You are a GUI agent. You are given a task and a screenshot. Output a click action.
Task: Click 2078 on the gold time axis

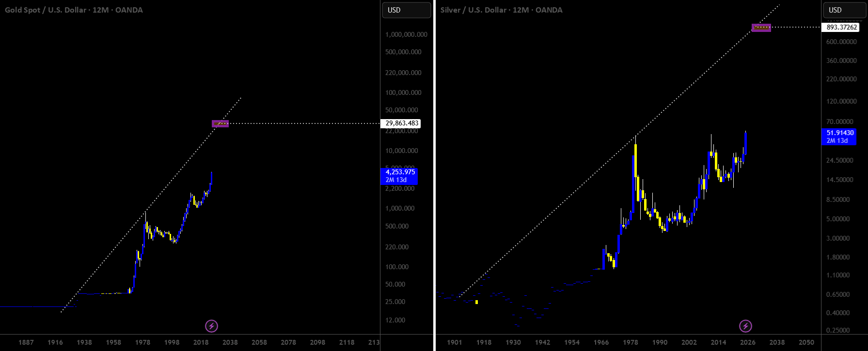tap(288, 342)
